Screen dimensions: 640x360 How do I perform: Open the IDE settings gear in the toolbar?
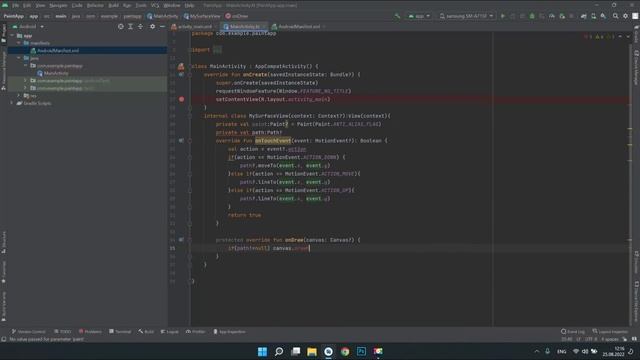tap(625, 16)
